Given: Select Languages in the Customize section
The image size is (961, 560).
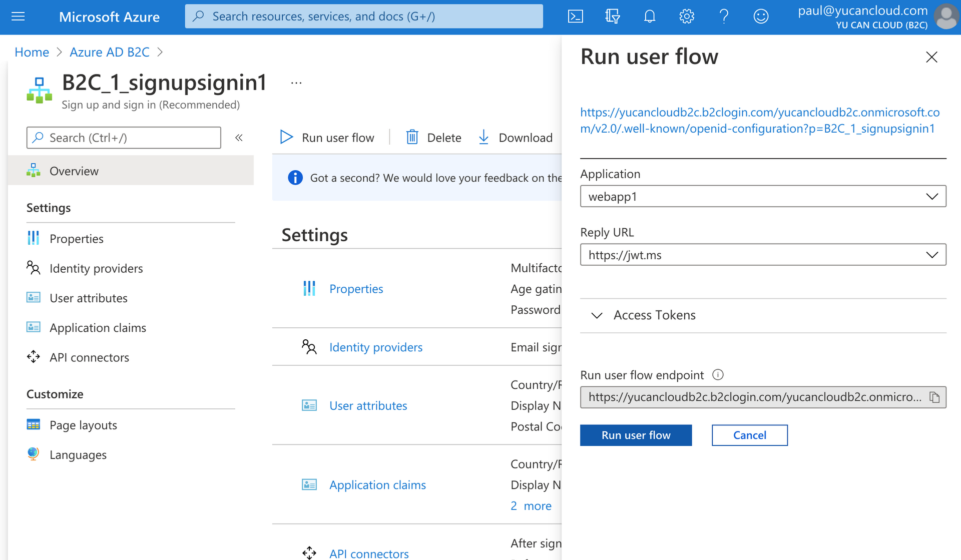Looking at the screenshot, I should pyautogui.click(x=78, y=454).
